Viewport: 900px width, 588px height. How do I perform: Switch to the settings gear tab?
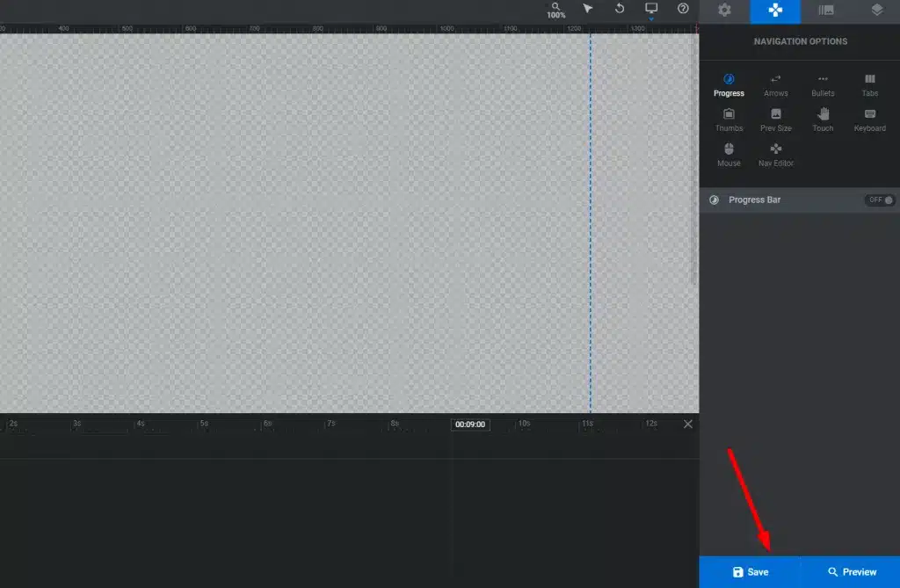[724, 11]
